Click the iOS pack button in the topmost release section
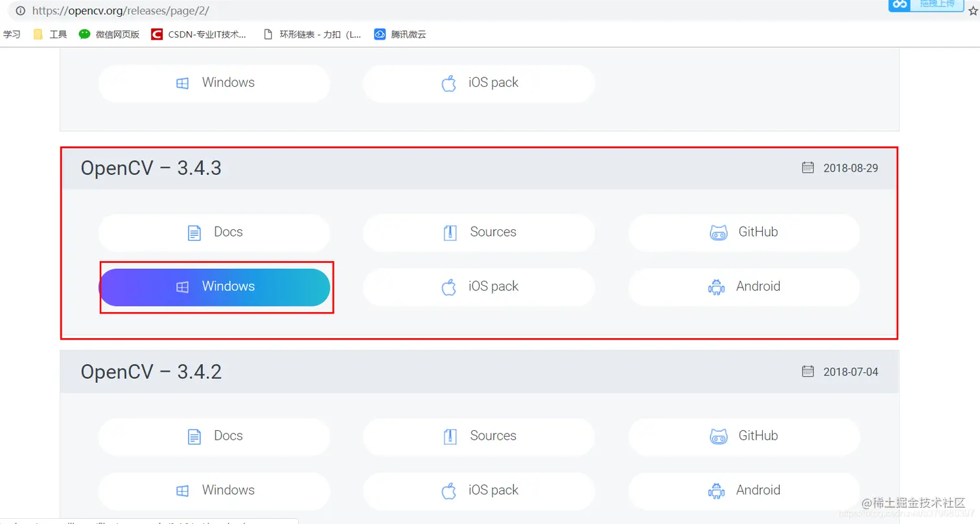The height and width of the screenshot is (524, 980). 479,83
